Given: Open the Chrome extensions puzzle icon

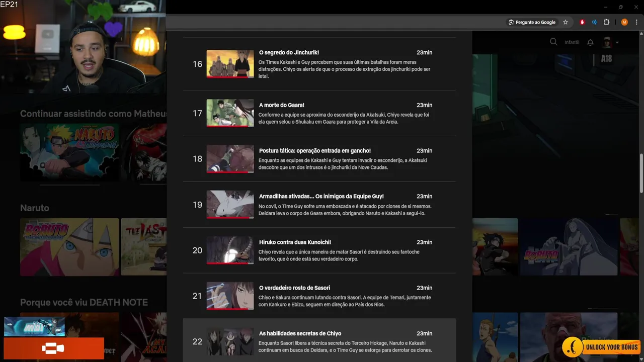Looking at the screenshot, I should (x=606, y=22).
